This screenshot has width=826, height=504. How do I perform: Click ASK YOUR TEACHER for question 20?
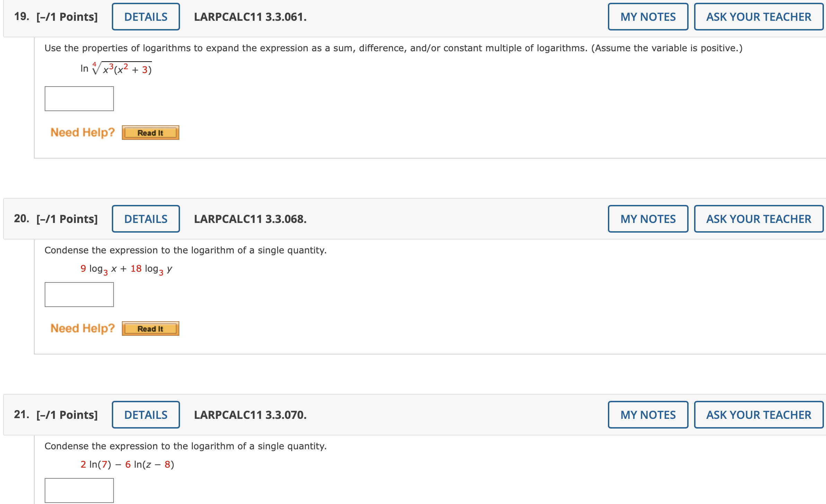pos(758,218)
